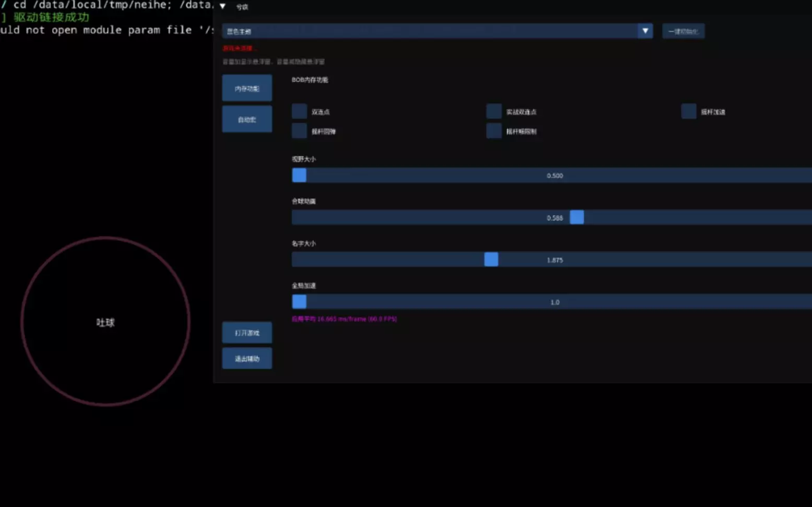
Task: Open the 蓝色主题 theme dropdown
Action: click(x=437, y=31)
